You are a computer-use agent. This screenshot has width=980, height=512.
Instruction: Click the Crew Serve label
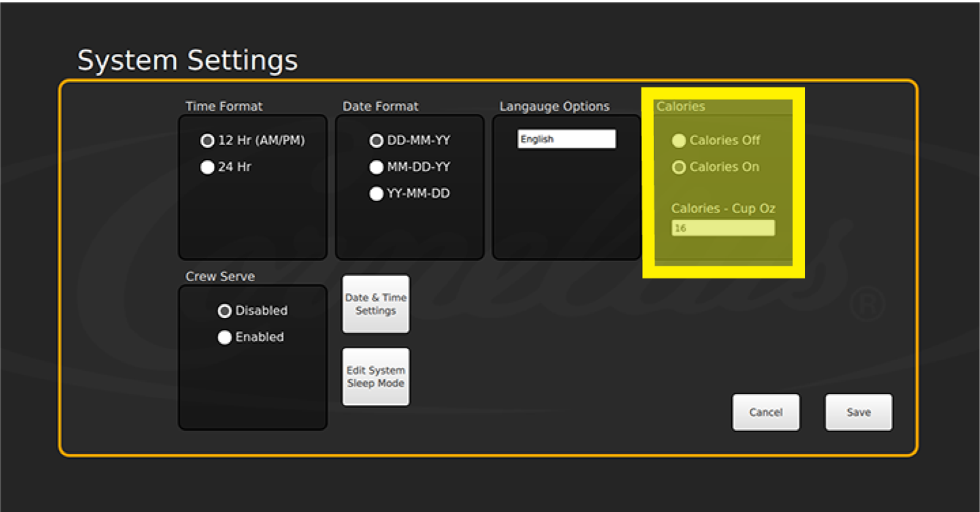click(220, 277)
